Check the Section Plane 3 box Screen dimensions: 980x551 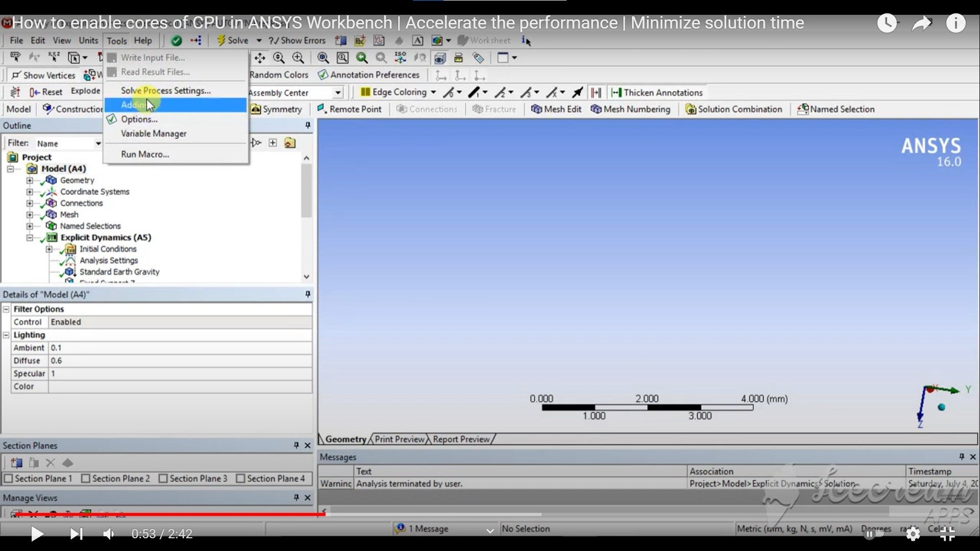point(163,479)
